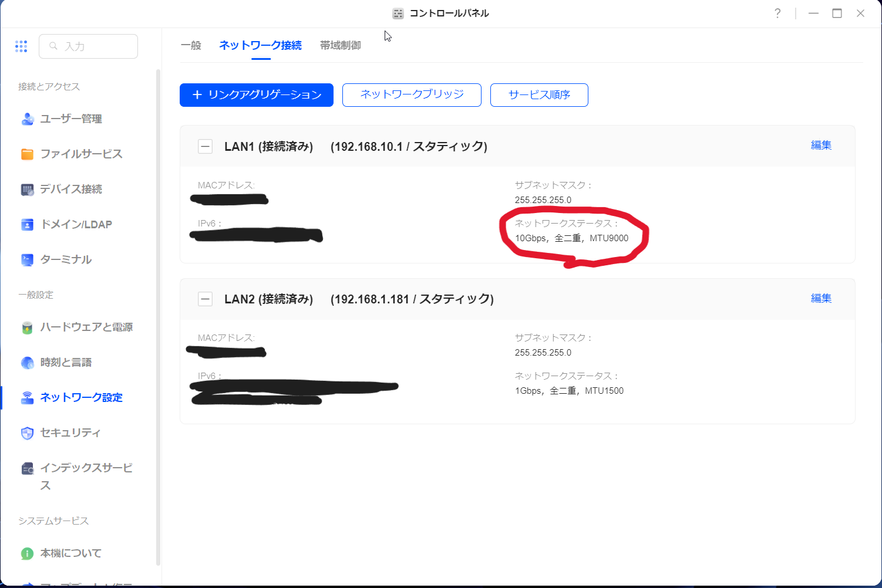Click the Service Order (サービス順序) button
Viewport: 882px width, 588px height.
point(539,95)
